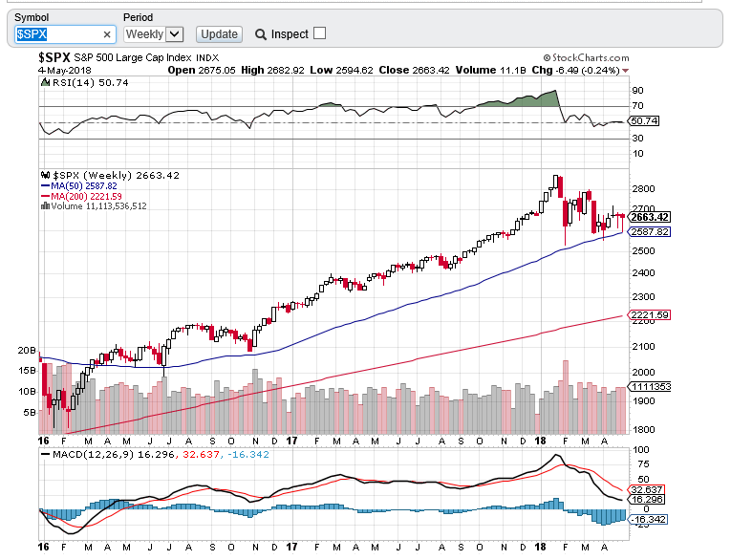Click the -16.342 histogram axis label
The image size is (731, 560).
point(648,520)
